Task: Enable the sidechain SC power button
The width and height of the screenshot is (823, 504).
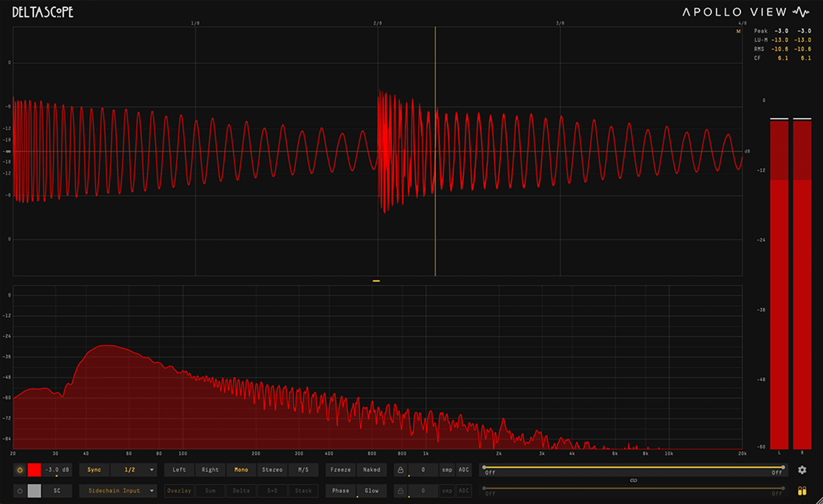Action: [x=20, y=491]
